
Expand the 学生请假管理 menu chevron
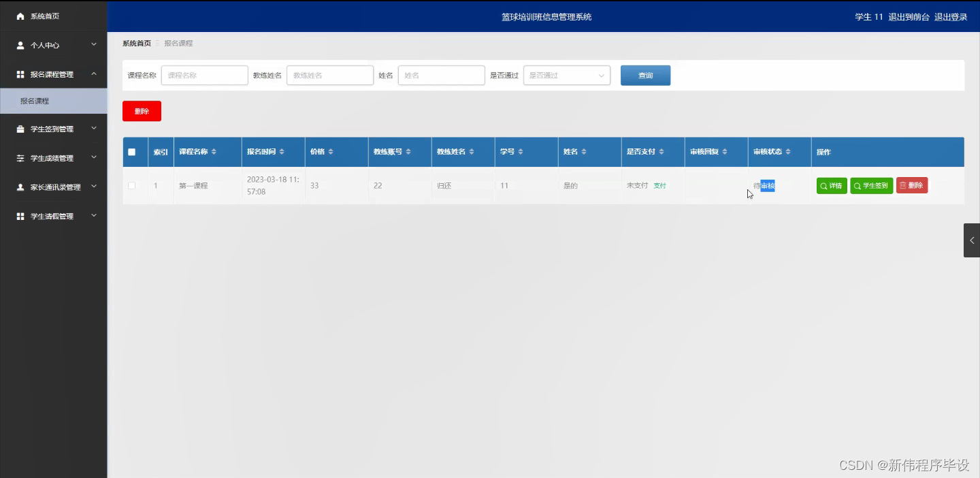pyautogui.click(x=94, y=216)
